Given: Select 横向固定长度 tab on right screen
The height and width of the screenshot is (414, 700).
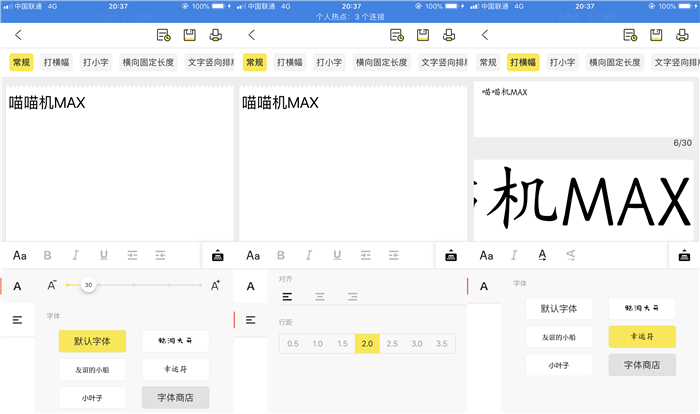Looking at the screenshot, I should tap(615, 62).
